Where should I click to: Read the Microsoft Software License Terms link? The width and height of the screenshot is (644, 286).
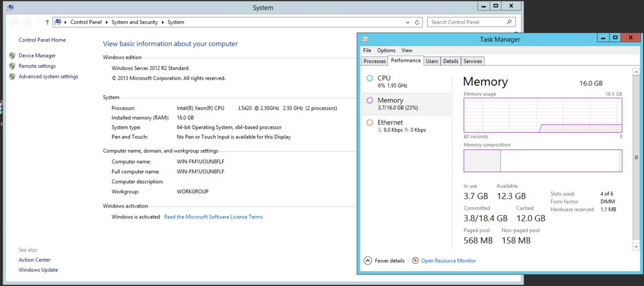point(213,217)
